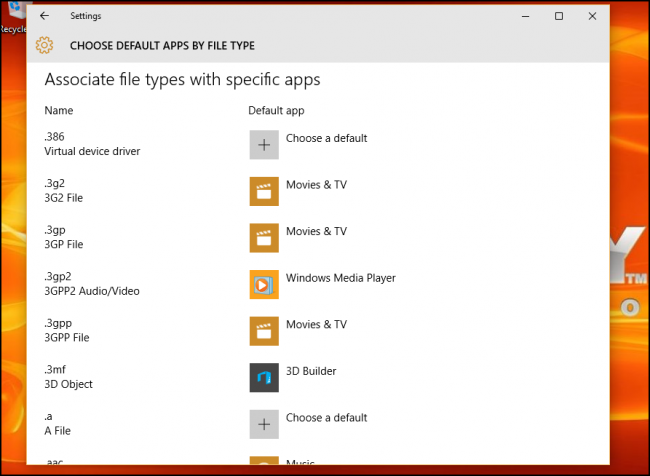650x476 pixels.
Task: Change Movies & TV default for .3gpp
Action: (316, 324)
